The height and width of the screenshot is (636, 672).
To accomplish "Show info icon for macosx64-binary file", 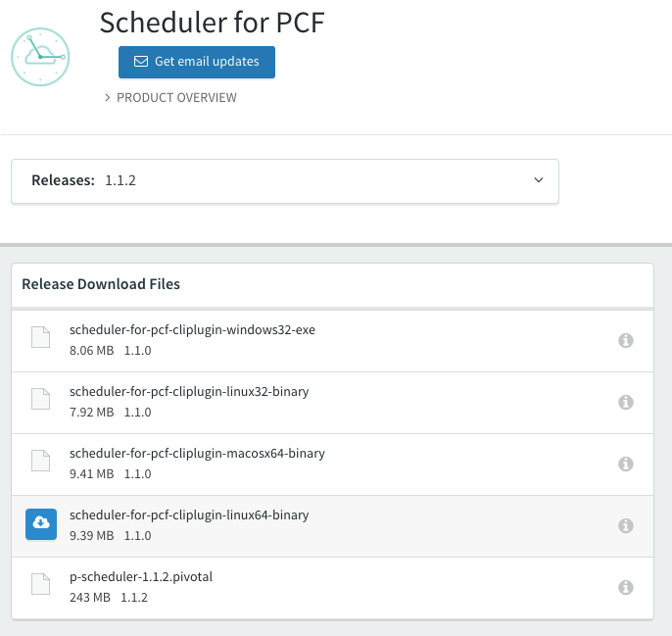I will coord(626,465).
